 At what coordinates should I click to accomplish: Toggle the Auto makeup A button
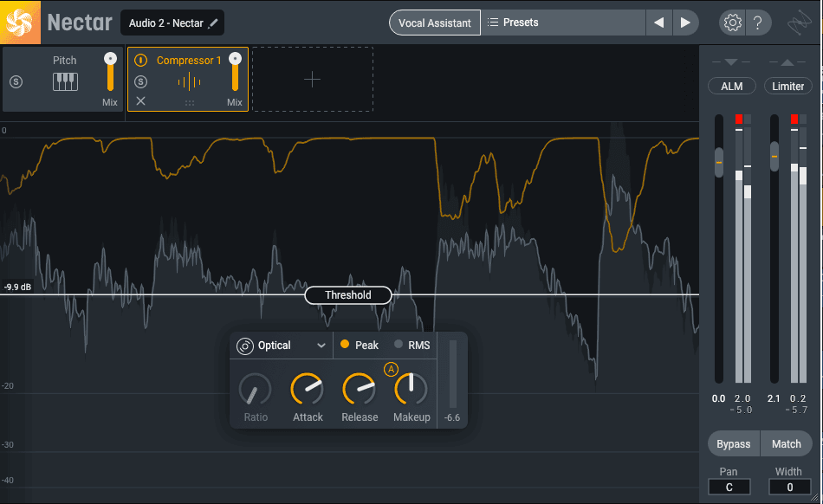click(391, 369)
